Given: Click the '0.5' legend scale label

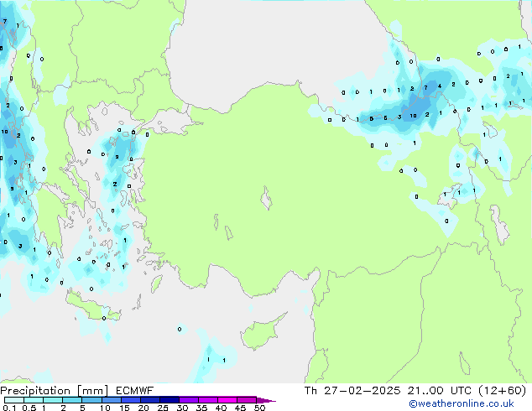Looking at the screenshot, I should point(29,408).
